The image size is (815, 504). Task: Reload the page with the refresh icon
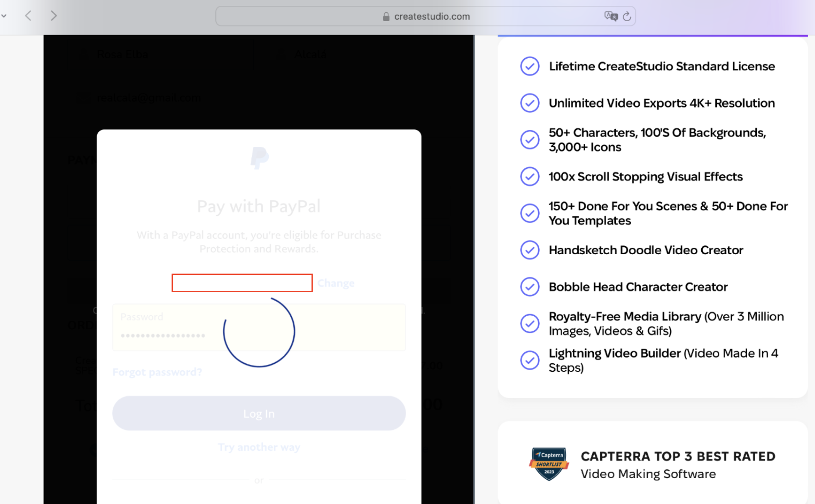[x=627, y=16]
